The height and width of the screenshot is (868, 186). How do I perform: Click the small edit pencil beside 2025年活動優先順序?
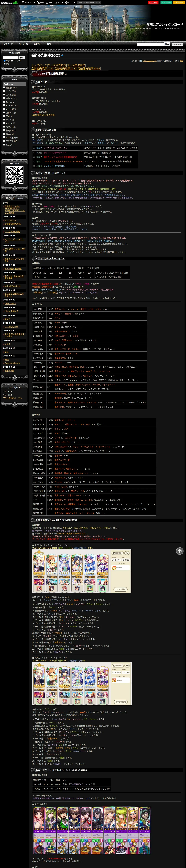point(66,74)
